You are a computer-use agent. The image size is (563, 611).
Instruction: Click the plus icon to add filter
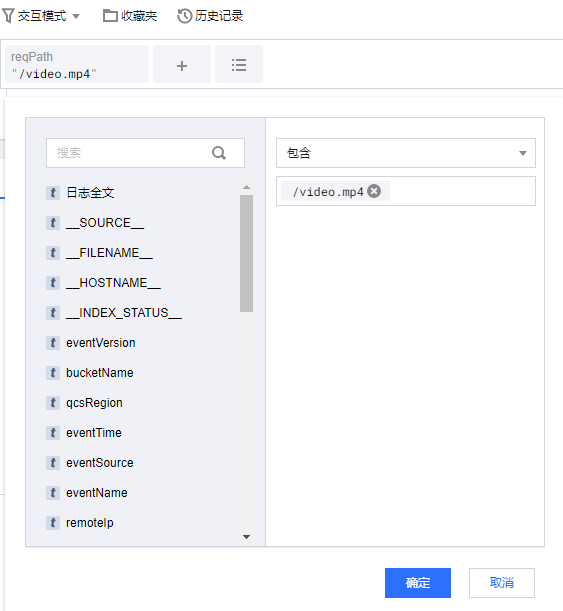pos(182,65)
